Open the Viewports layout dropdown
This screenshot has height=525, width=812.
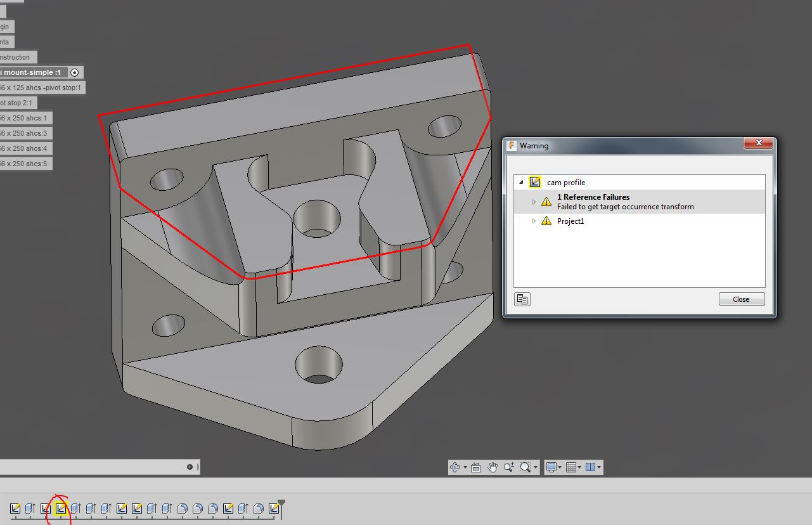pyautogui.click(x=593, y=467)
